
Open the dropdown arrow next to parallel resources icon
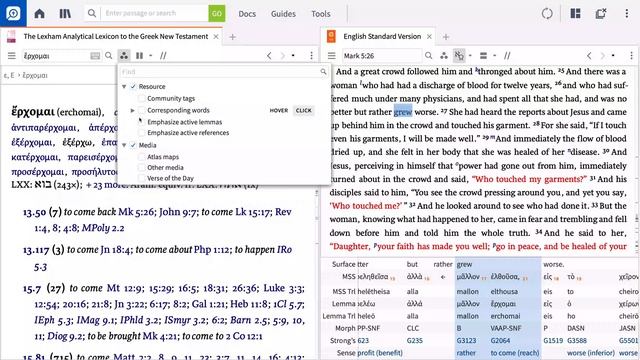point(151,56)
